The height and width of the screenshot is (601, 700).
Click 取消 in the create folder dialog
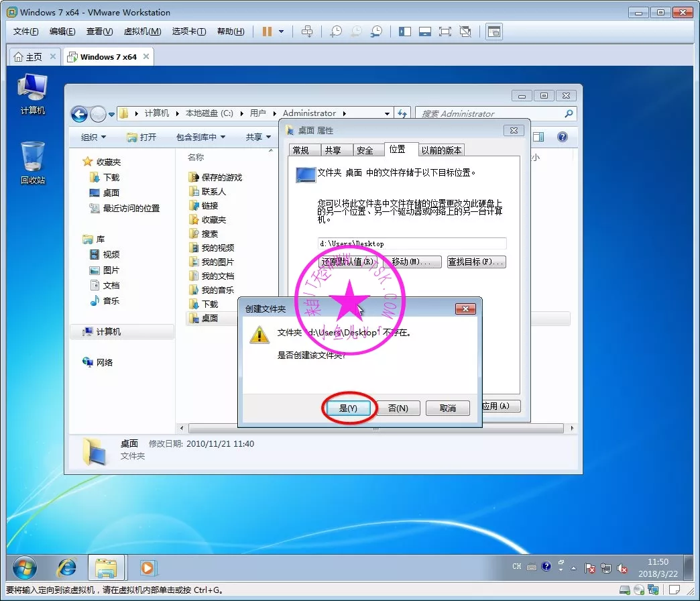[448, 408]
